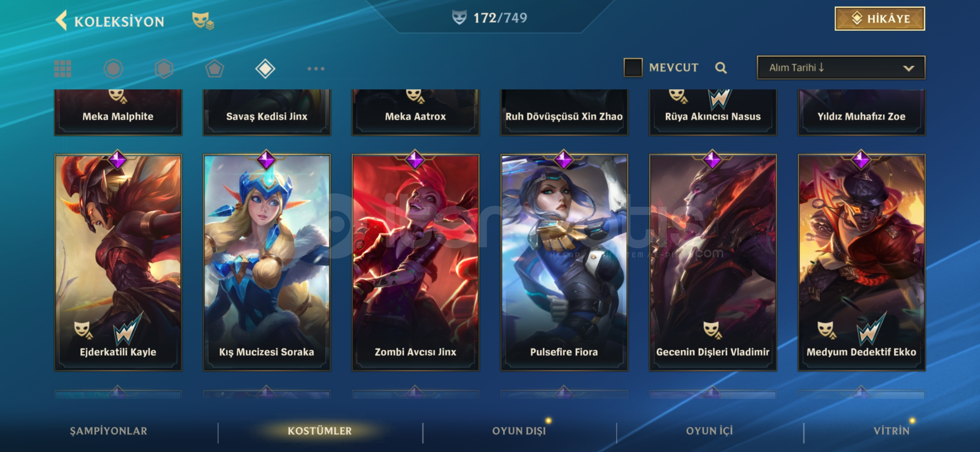Open the Oyun İçi tab

tap(709, 431)
